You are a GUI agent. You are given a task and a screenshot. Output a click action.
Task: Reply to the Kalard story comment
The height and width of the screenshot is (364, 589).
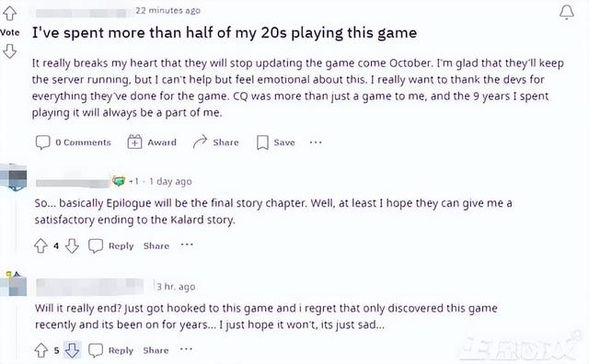click(x=110, y=246)
